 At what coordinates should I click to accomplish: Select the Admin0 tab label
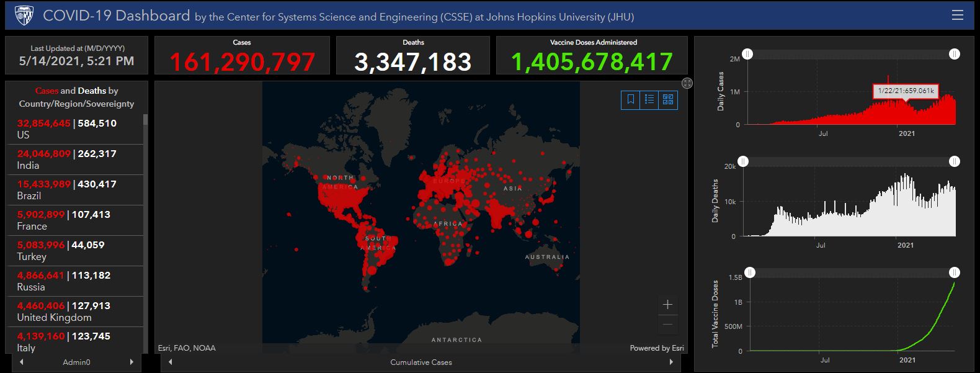tap(76, 362)
